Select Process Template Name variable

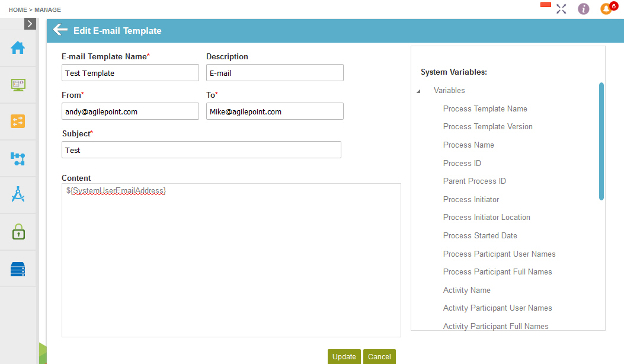pos(485,109)
